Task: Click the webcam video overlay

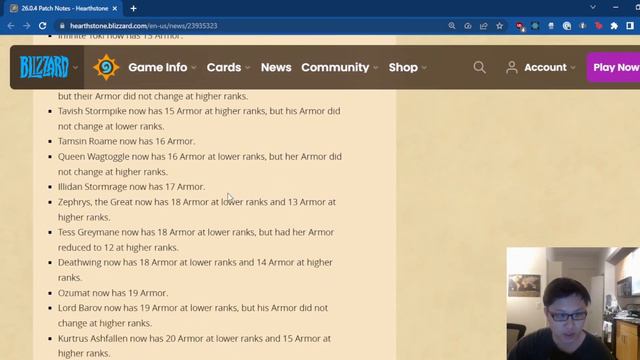Action: (x=573, y=304)
